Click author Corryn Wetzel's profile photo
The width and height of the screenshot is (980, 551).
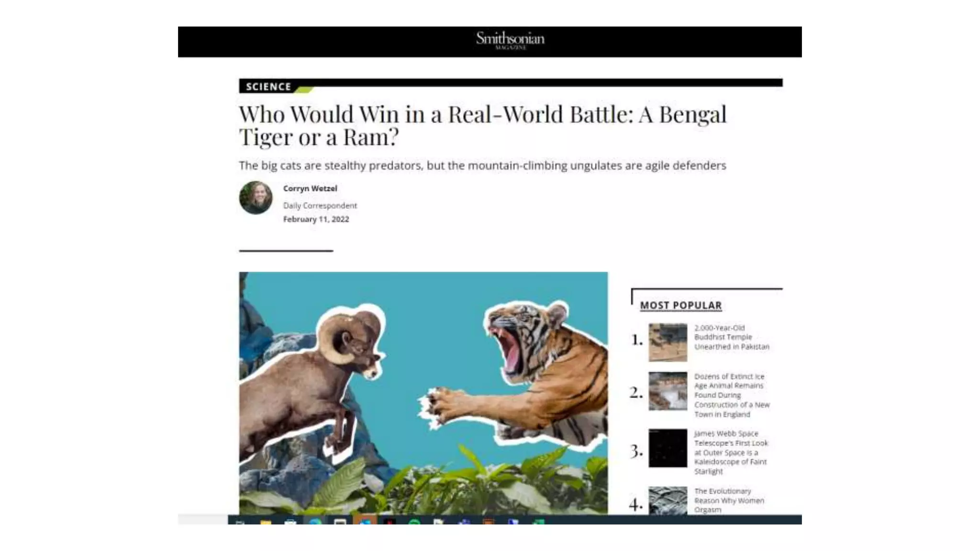click(x=256, y=197)
